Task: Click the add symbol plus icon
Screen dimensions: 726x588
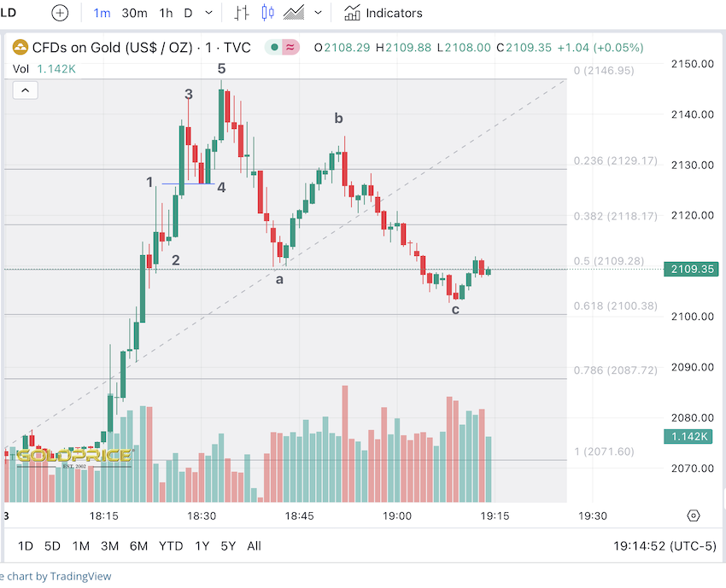Action: (60, 13)
